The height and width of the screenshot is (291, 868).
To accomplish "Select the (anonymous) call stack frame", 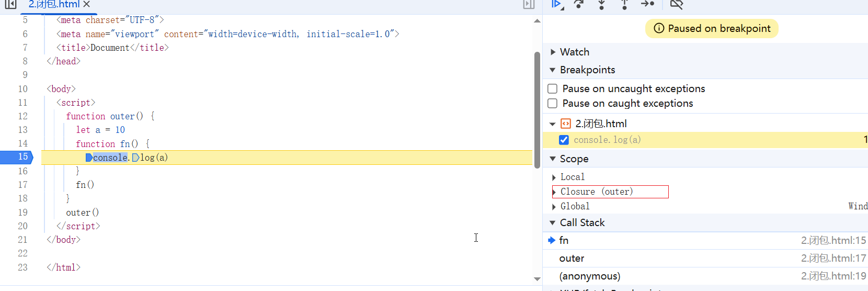I will (705, 276).
